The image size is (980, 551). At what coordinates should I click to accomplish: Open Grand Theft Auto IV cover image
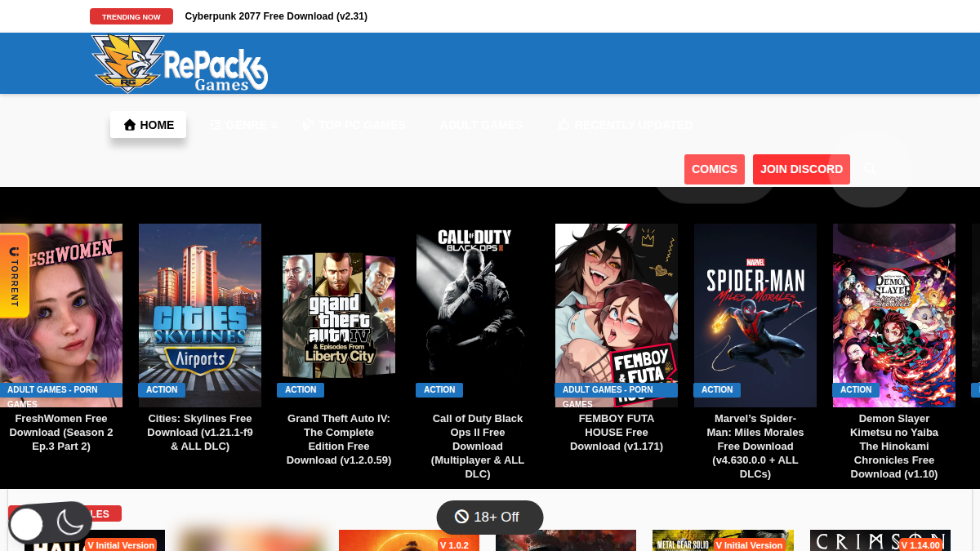[x=339, y=315]
